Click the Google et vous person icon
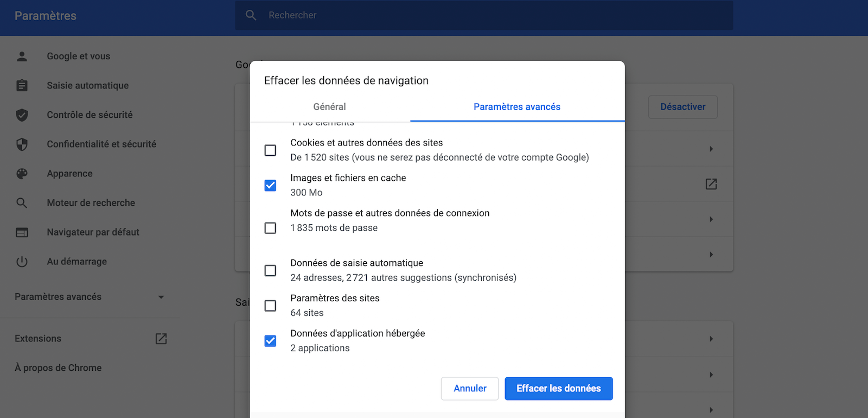 click(22, 56)
